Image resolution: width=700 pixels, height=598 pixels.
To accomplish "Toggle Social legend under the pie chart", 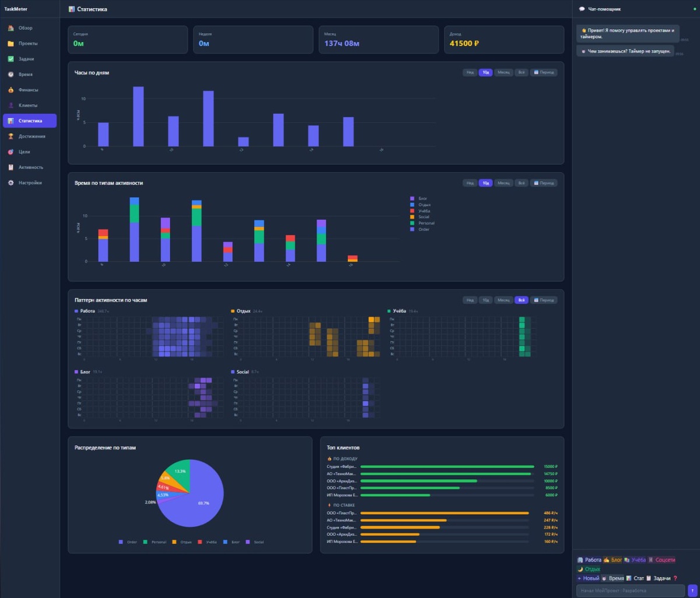I will point(254,542).
